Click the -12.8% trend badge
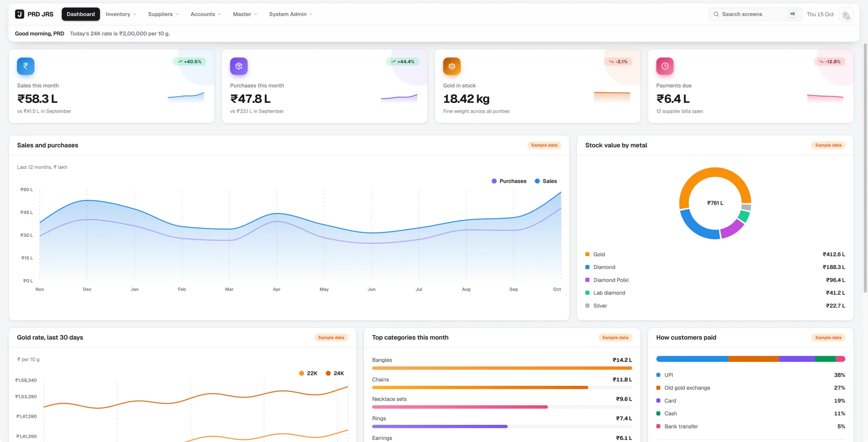This screenshot has width=868, height=442. tap(830, 62)
